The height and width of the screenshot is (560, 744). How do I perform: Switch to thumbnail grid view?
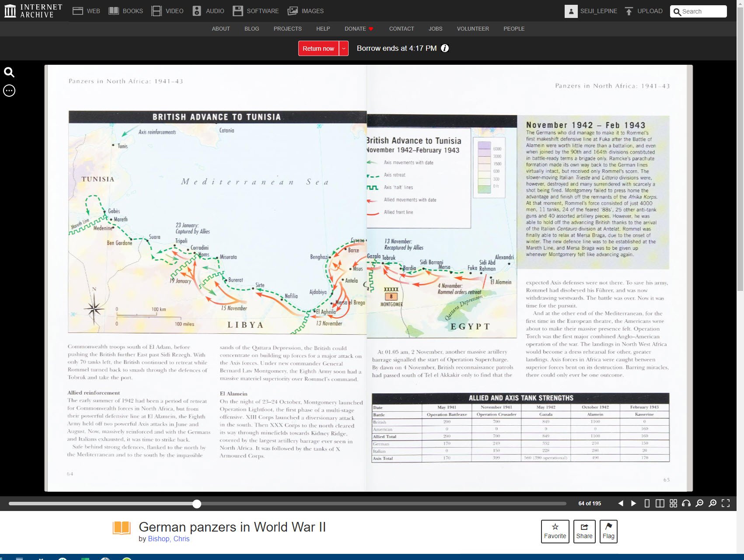(x=673, y=504)
